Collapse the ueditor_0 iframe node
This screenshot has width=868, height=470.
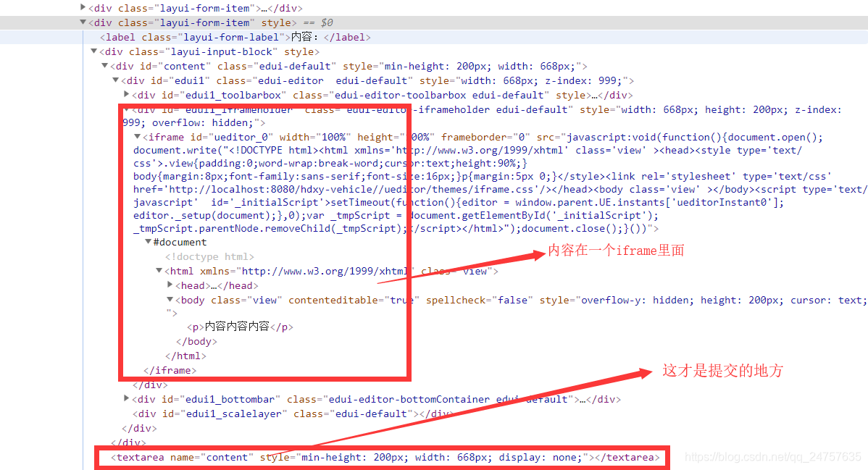(x=137, y=136)
